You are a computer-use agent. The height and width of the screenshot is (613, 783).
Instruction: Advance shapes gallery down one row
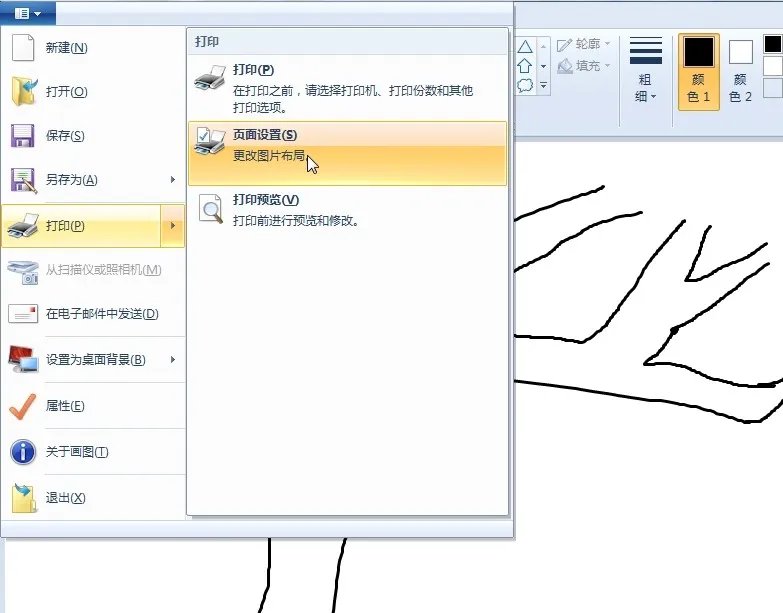tap(543, 66)
